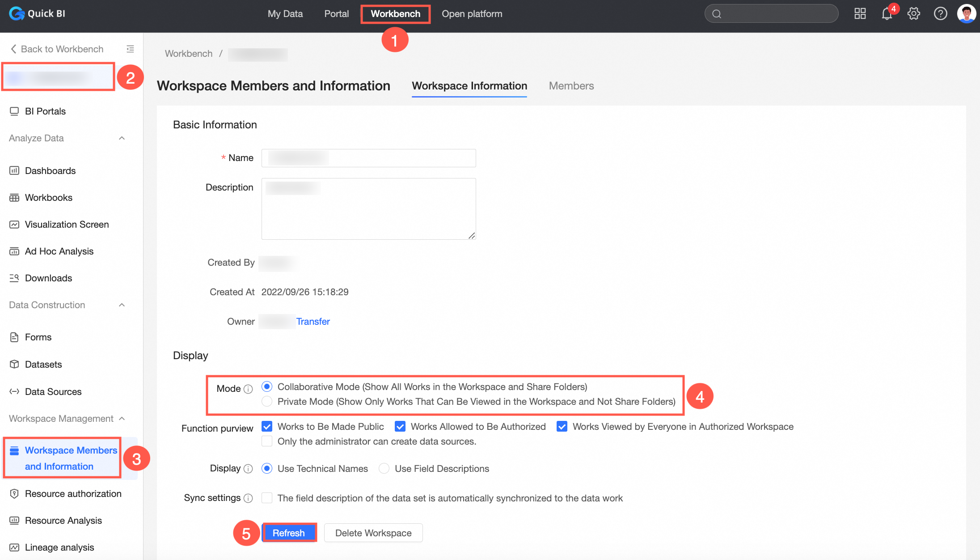980x560 pixels.
Task: Click the header search box
Action: click(771, 14)
